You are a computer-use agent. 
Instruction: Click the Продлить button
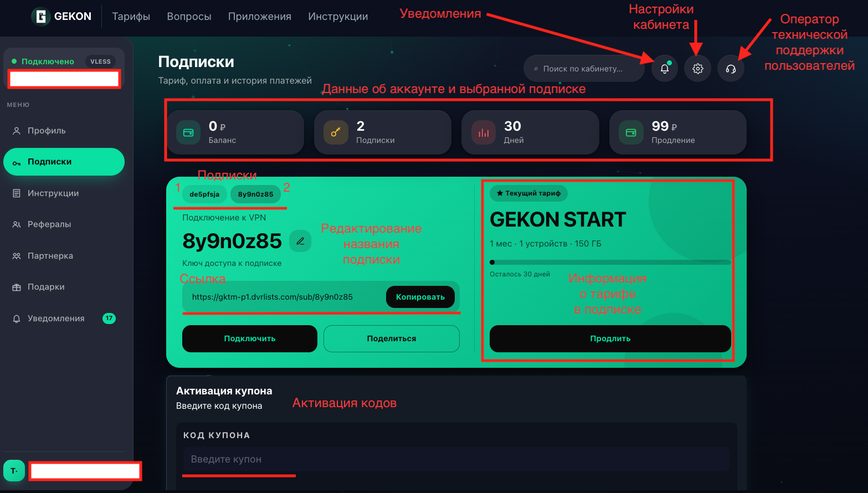tap(610, 338)
